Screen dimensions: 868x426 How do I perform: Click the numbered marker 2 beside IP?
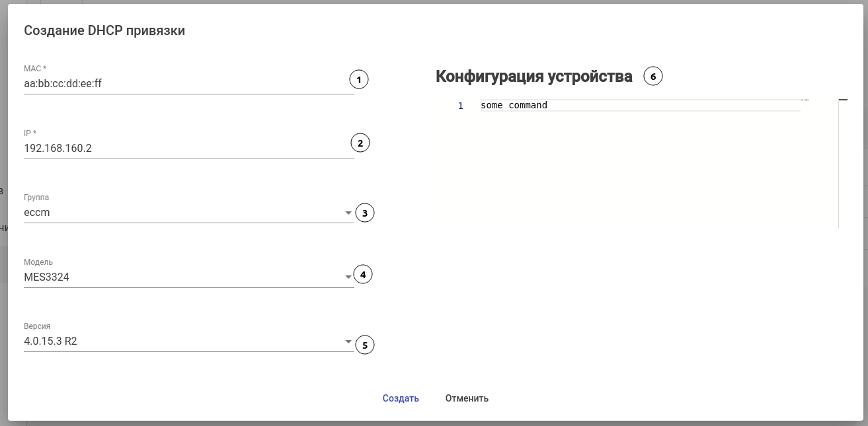click(360, 143)
